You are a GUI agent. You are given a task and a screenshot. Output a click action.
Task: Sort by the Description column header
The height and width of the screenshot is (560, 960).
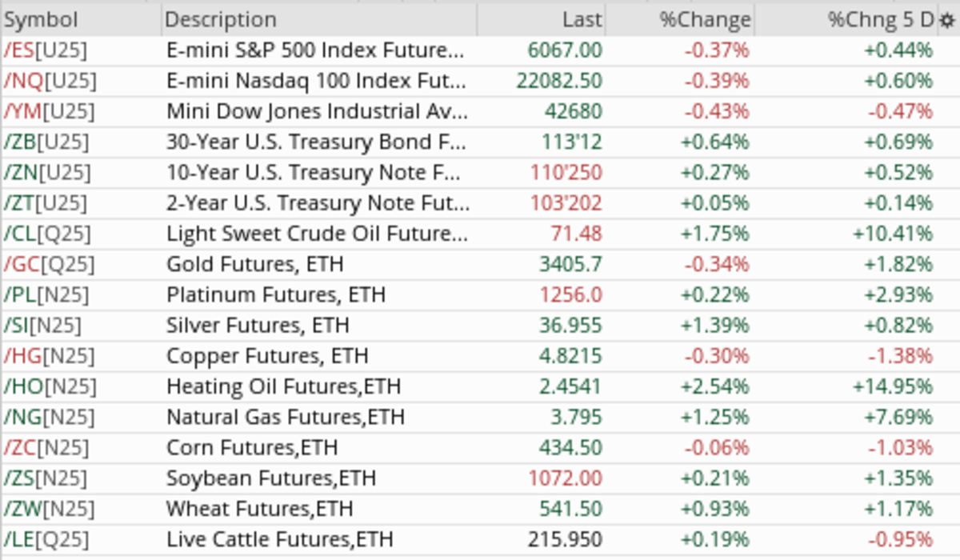coord(221,20)
